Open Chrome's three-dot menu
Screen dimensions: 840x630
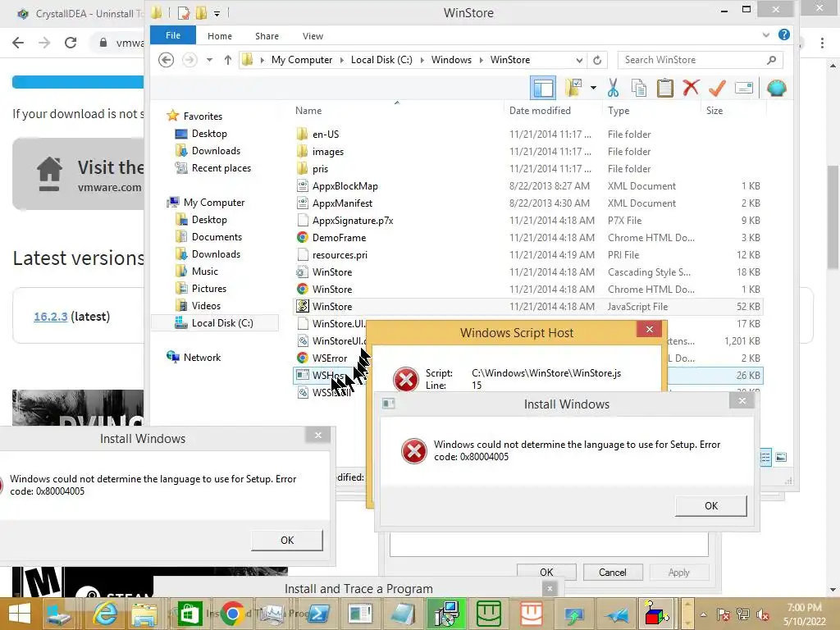[822, 43]
